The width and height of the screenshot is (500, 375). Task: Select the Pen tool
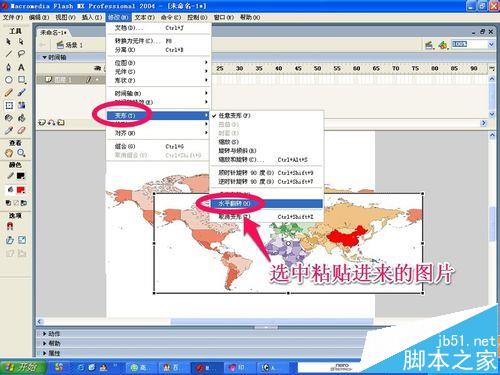click(9, 67)
